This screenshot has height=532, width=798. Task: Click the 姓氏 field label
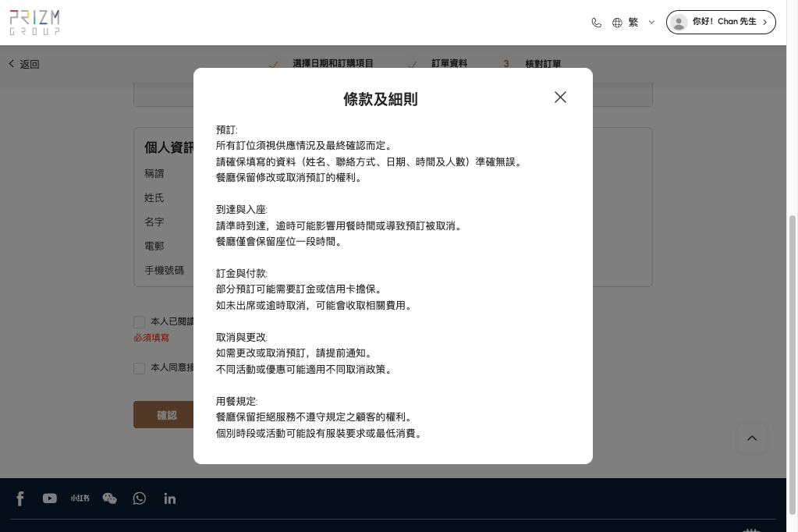154,198
